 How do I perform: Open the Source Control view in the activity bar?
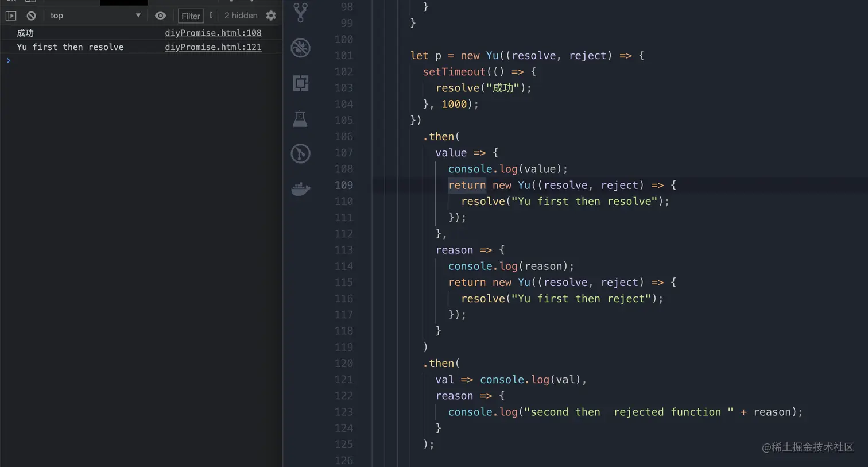(x=300, y=12)
